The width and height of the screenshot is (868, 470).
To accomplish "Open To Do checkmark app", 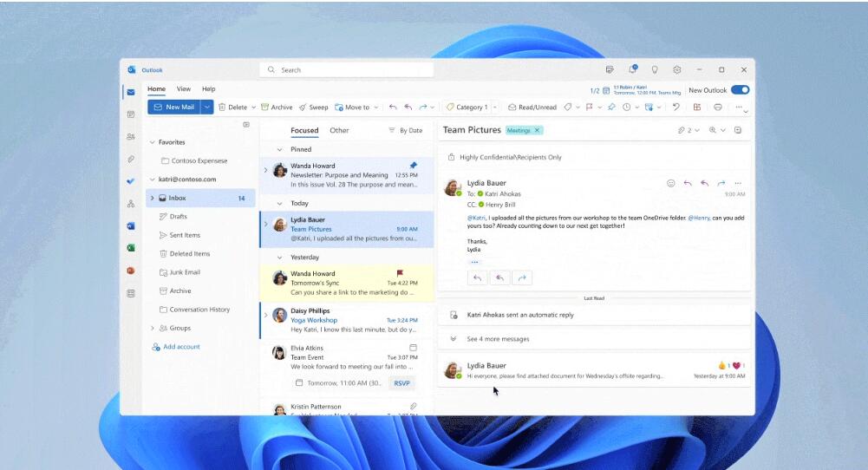I will (x=131, y=181).
